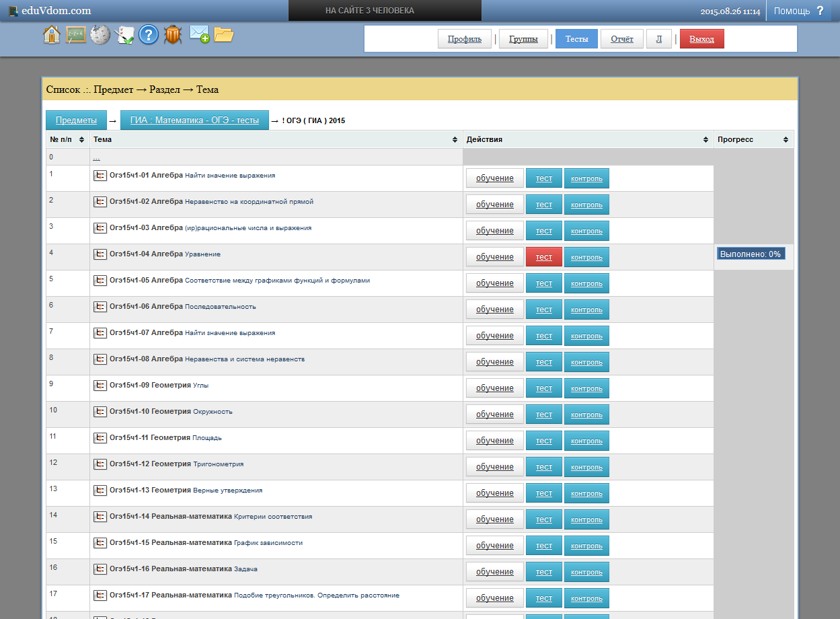Viewport: 840px width, 619px height.
Task: Sort by Действия column arrows
Action: (x=705, y=139)
